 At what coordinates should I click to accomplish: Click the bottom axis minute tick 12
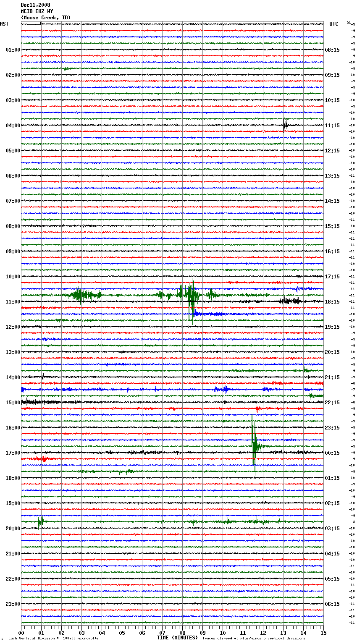coord(263,633)
